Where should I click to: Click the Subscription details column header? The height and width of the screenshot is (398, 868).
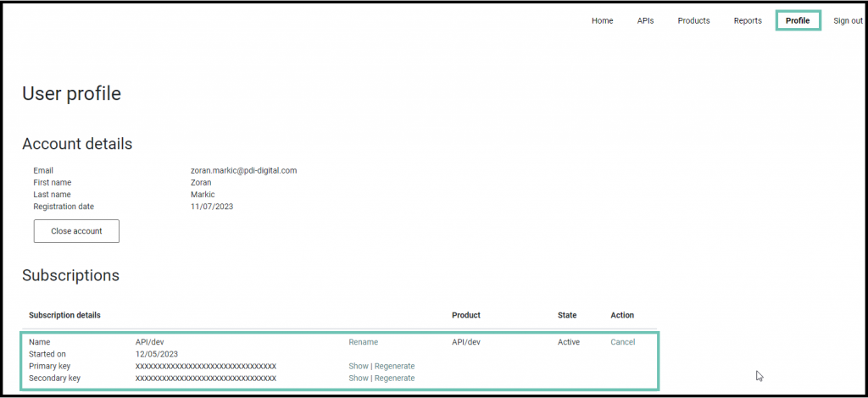[x=64, y=315]
